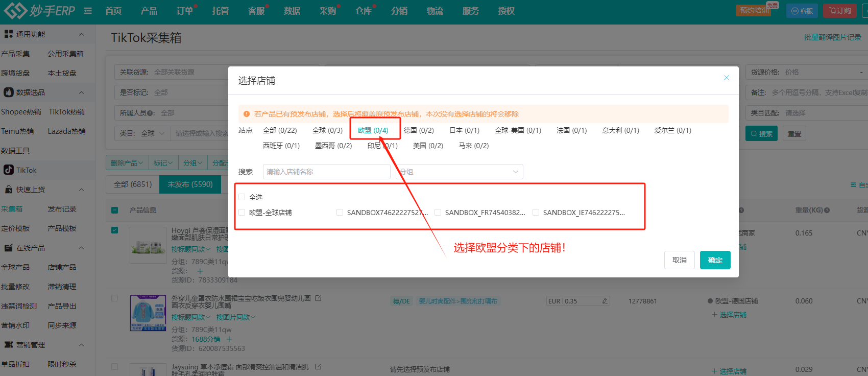Screen dimensions: 868x376
Task: Open the 标记 dropdown button
Action: coord(163,163)
